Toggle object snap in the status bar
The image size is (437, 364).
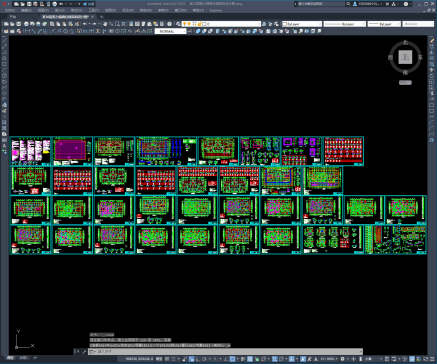point(232,359)
